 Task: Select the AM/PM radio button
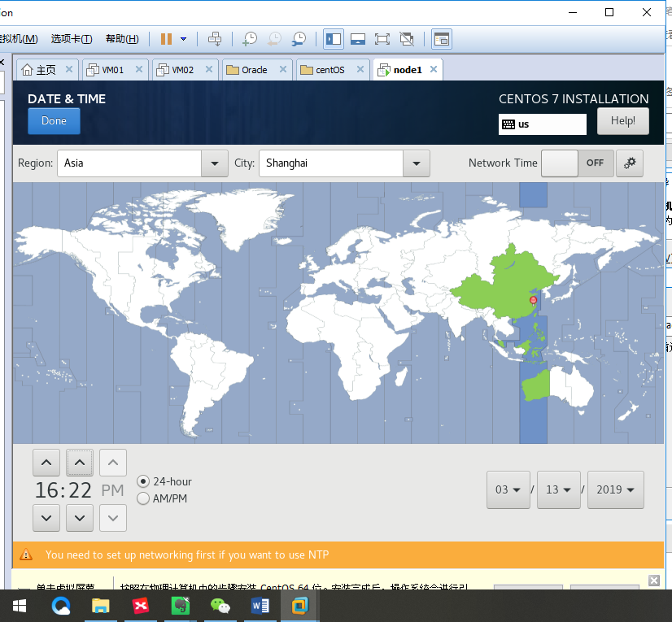[143, 498]
